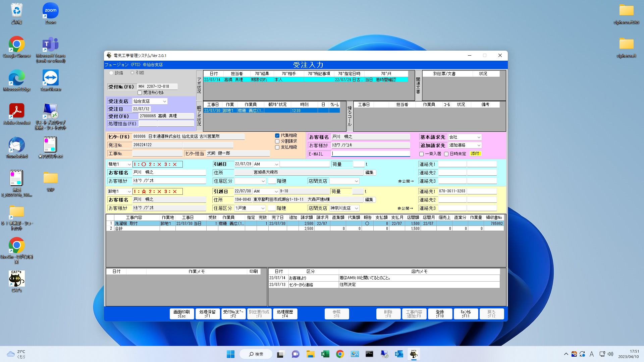Click Excel icon in taskbar

pyautogui.click(x=325, y=354)
